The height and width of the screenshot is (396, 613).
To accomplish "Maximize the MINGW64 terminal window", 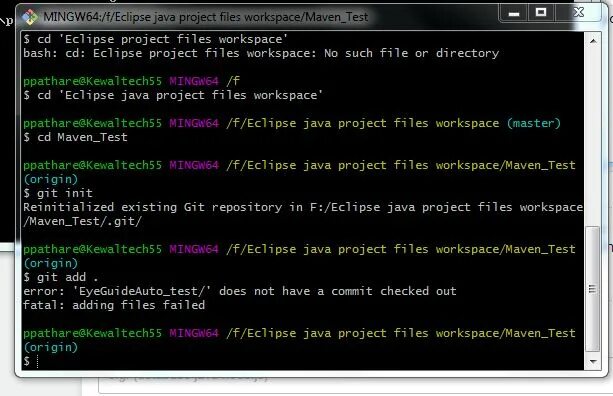I will (541, 13).
